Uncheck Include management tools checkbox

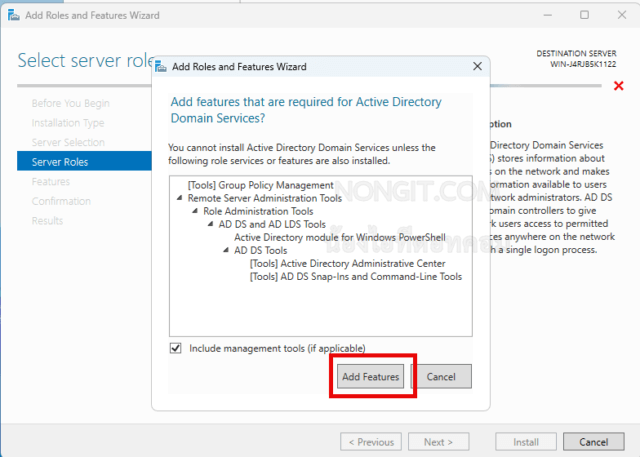(x=176, y=348)
